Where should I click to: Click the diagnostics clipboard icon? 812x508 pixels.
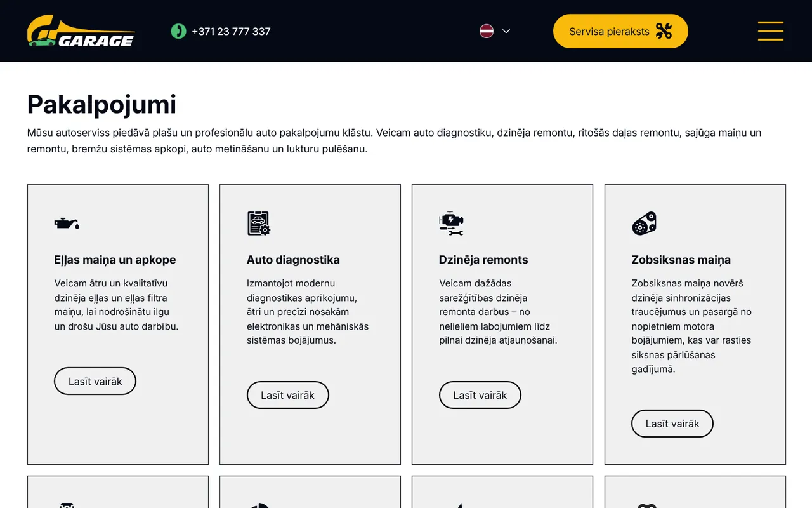[259, 224]
